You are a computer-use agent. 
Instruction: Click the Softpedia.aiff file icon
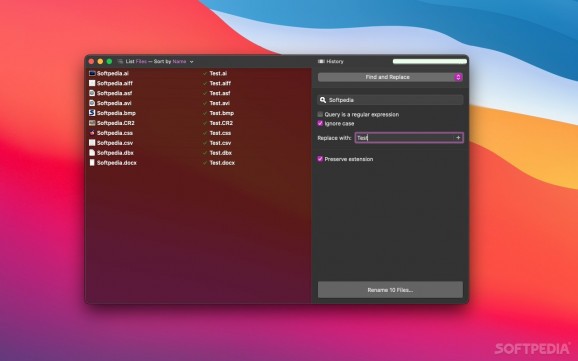(92, 83)
